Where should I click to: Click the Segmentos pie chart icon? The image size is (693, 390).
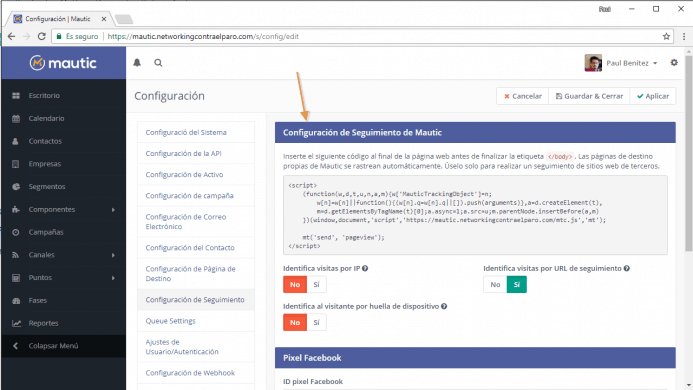[16, 187]
